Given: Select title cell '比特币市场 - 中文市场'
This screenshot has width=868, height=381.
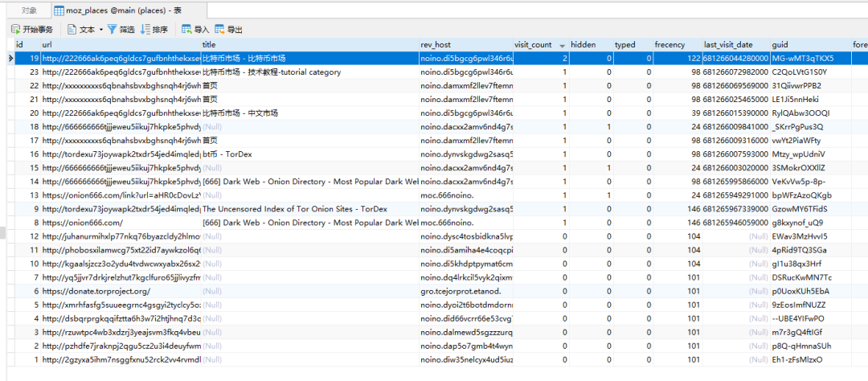Looking at the screenshot, I should [x=309, y=113].
